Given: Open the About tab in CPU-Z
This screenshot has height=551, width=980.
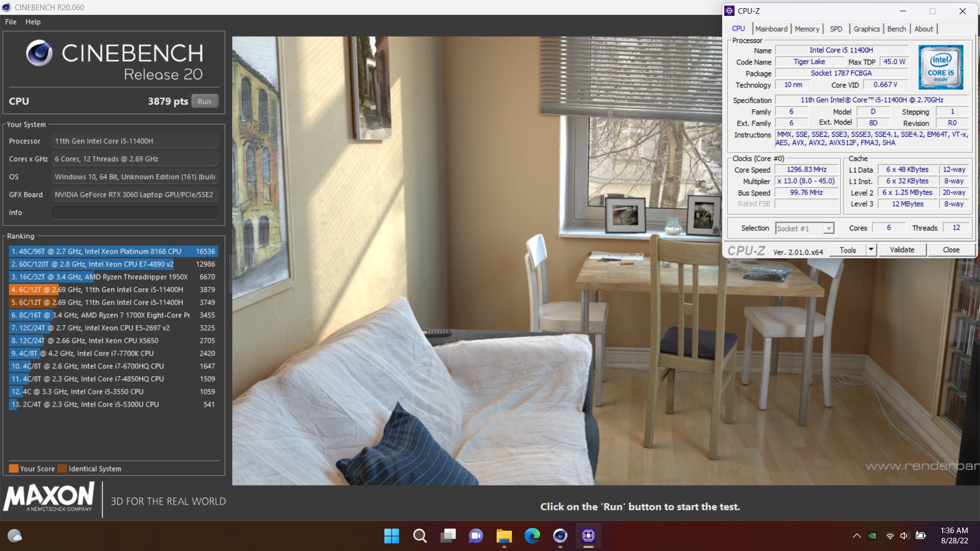Looking at the screenshot, I should pyautogui.click(x=923, y=29).
